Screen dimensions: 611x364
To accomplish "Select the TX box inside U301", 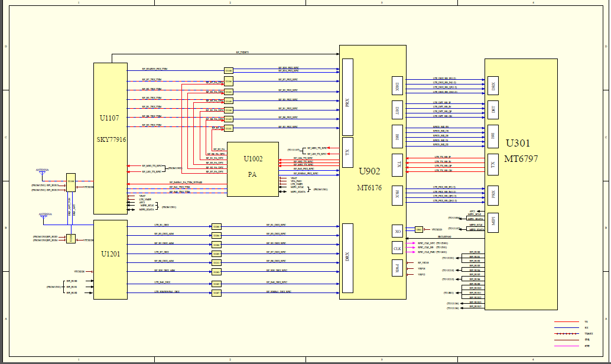I will (x=493, y=164).
